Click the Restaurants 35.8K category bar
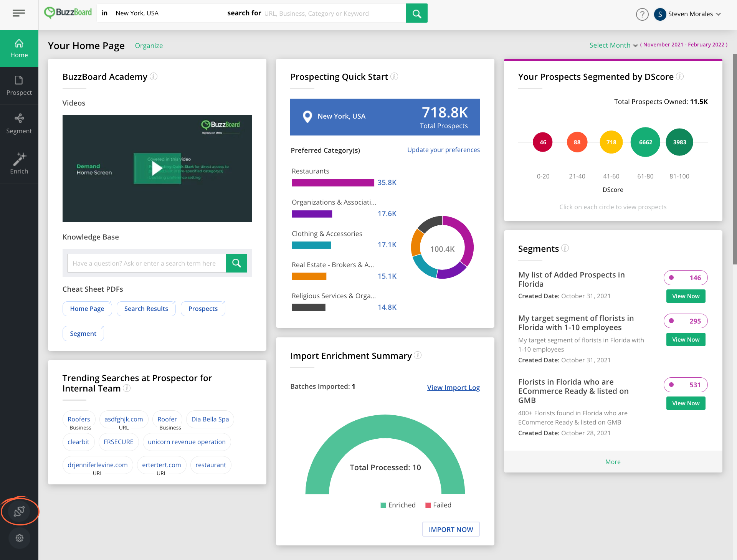This screenshot has width=737, height=560. pos(333,183)
